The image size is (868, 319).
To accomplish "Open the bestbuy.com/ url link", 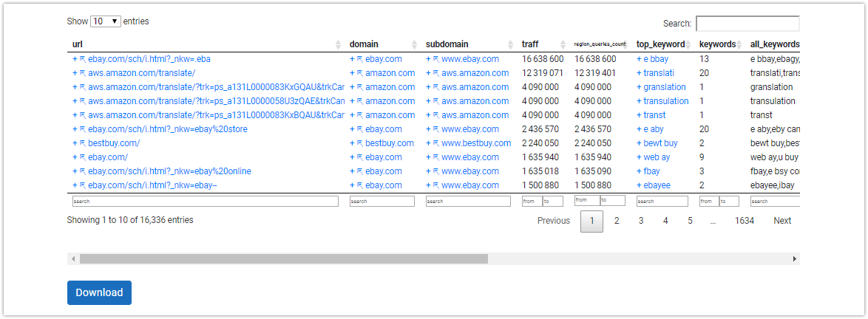I will click(114, 144).
